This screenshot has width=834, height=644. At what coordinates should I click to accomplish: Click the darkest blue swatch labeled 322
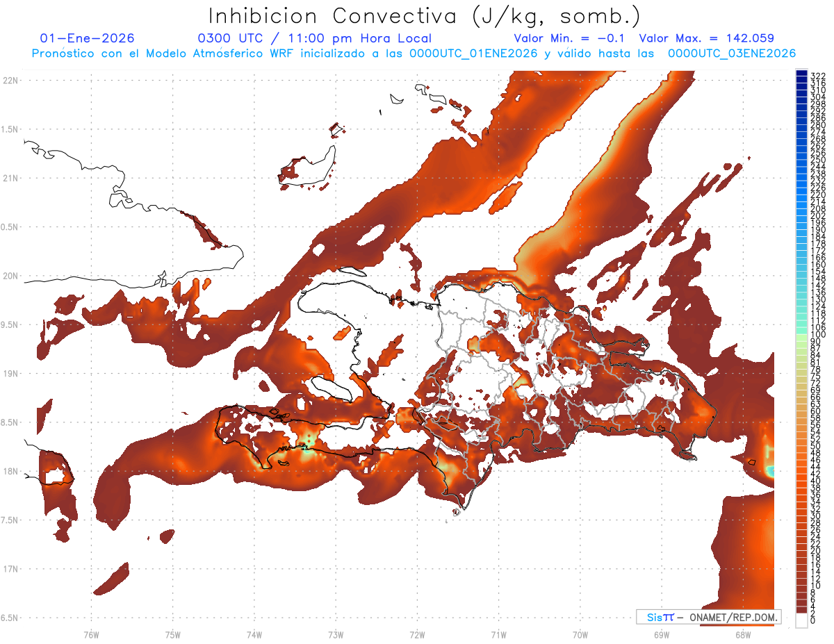(x=801, y=74)
